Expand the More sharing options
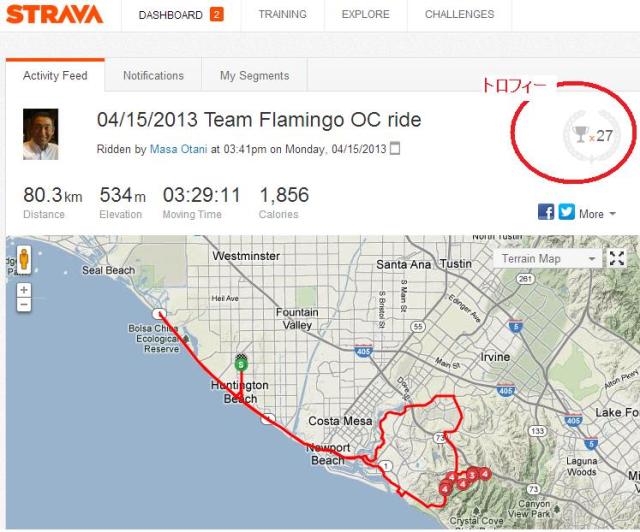Screen dimensions: 640x532 point(597,213)
